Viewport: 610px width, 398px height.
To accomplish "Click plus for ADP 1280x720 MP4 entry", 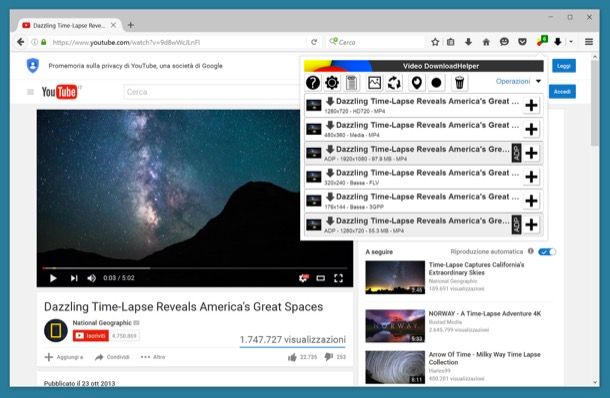I will 531,224.
